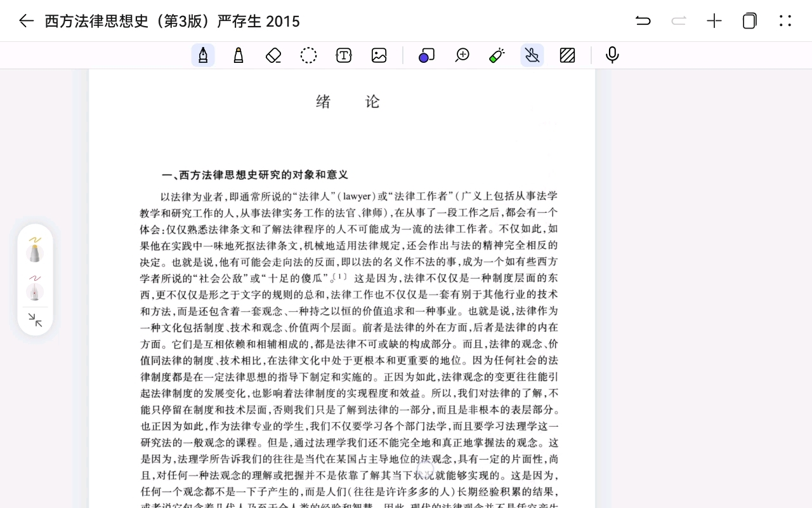Select the highlighter marker tool

[239, 55]
